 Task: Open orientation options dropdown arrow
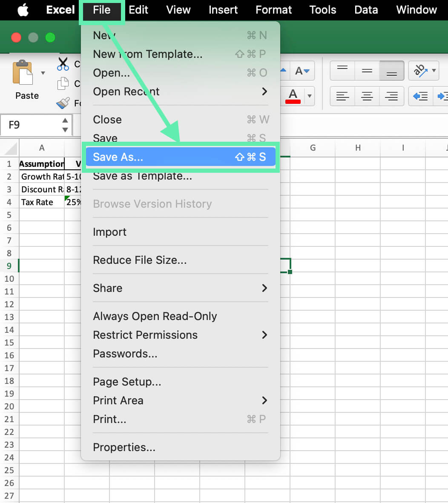434,70
